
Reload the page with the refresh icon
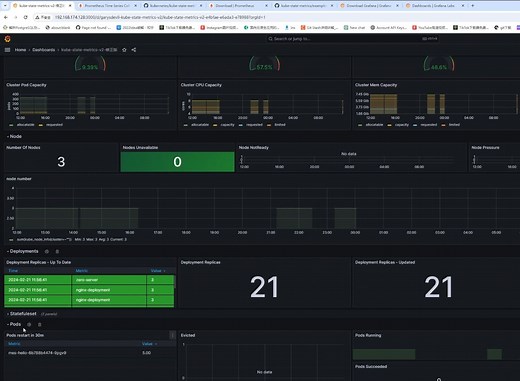click(x=26, y=17)
